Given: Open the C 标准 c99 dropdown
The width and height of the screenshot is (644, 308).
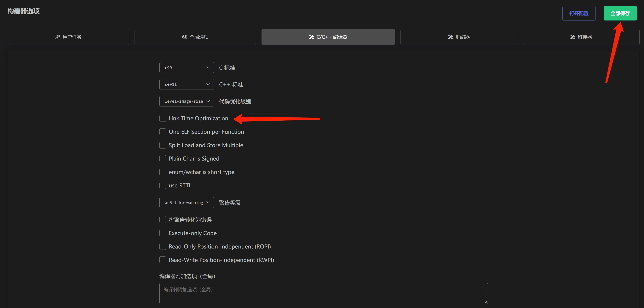Looking at the screenshot, I should pyautogui.click(x=187, y=68).
